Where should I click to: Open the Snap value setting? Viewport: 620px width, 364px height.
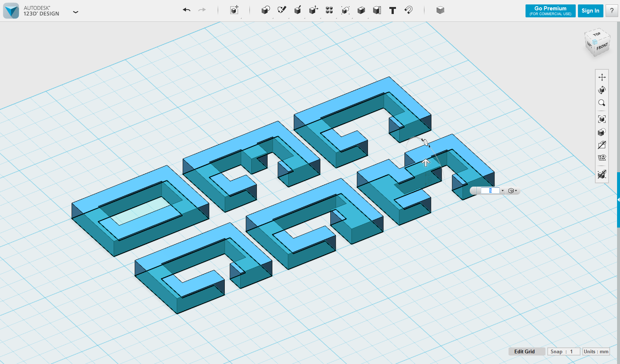point(564,351)
